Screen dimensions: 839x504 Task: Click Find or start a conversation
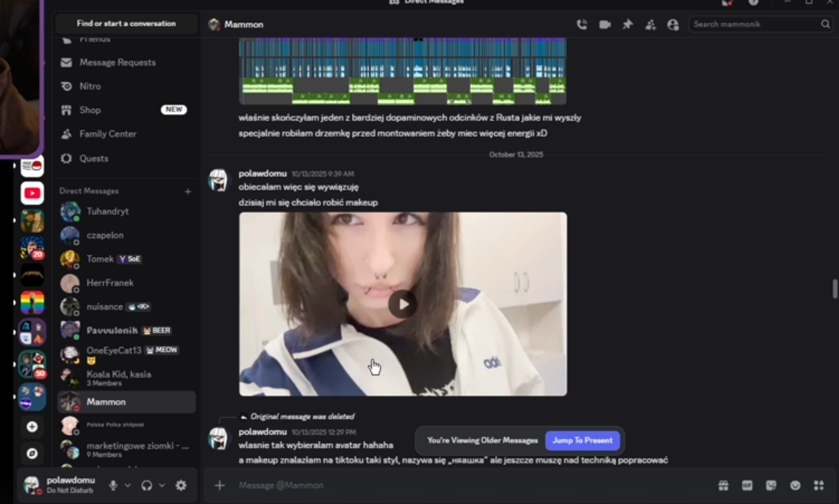[126, 24]
